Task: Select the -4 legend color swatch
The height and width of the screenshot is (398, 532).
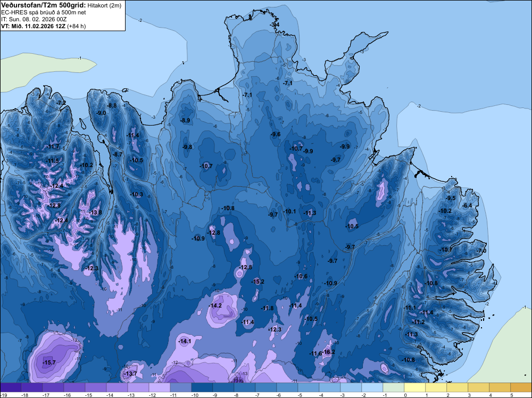Action: coord(330,387)
